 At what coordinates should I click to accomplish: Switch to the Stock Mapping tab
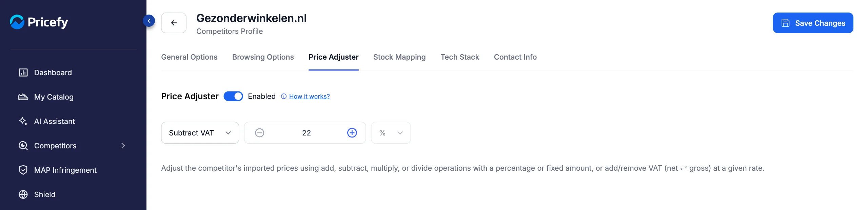tap(399, 57)
